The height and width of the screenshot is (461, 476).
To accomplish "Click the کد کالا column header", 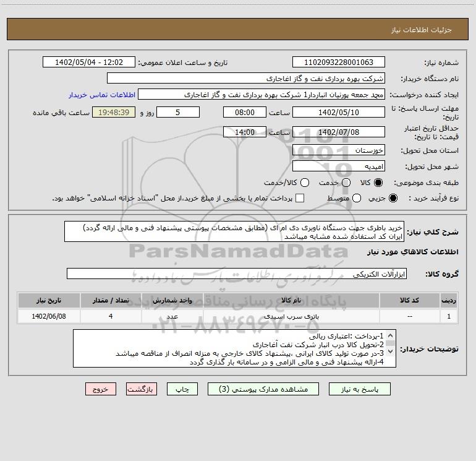I will click(409, 300).
